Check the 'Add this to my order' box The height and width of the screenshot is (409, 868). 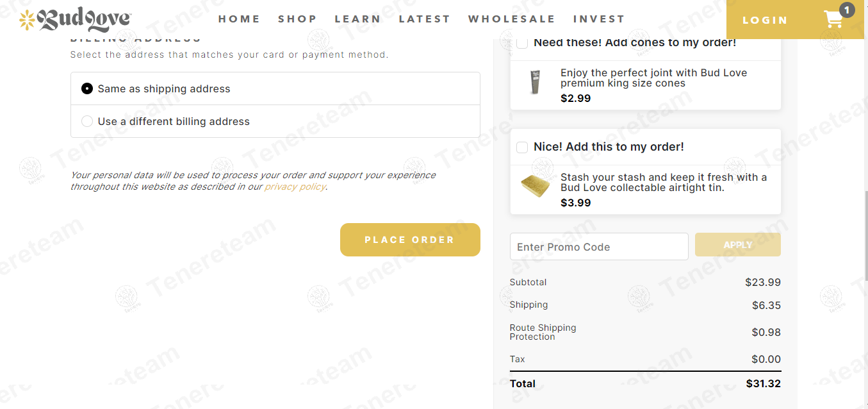(x=522, y=147)
